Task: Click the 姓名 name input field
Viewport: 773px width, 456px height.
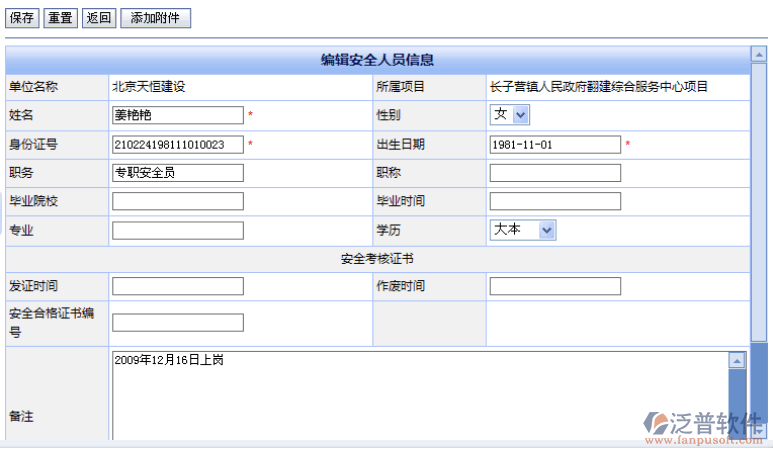Action: 178,115
